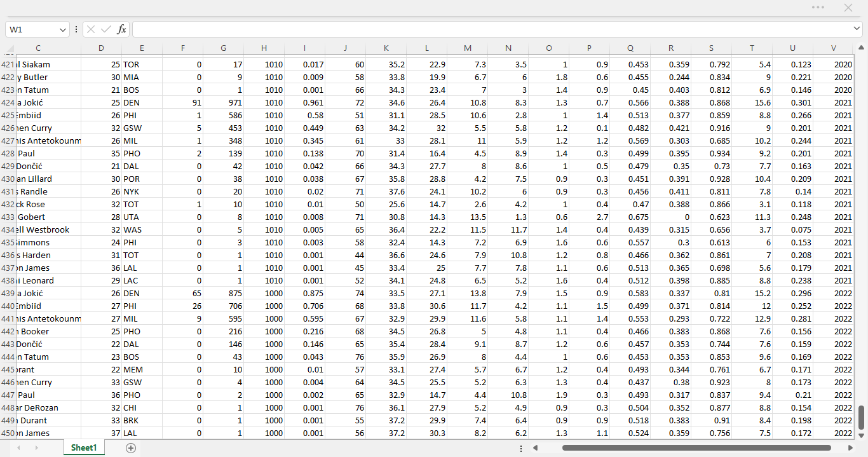
Task: Click team cell 'NYK'
Action: pos(142,191)
